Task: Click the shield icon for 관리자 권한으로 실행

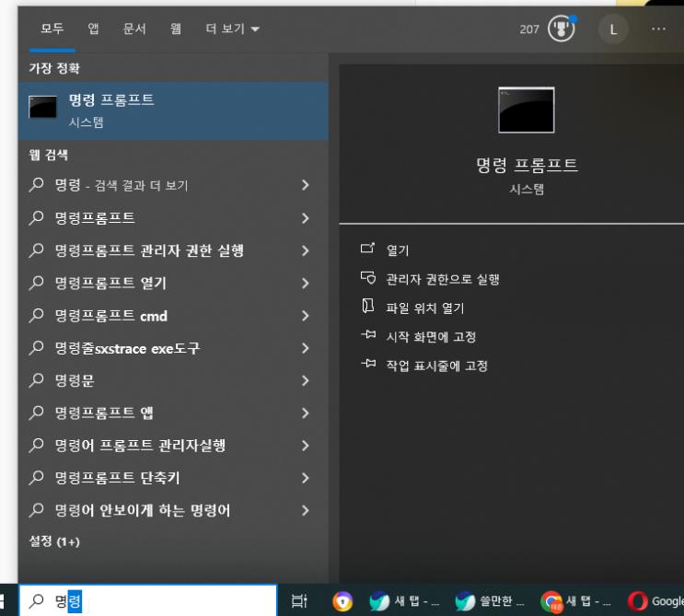Action: point(367,278)
